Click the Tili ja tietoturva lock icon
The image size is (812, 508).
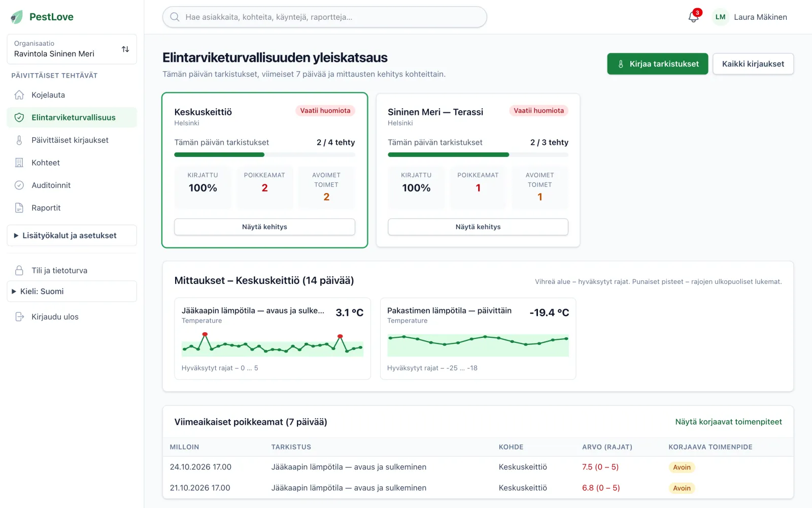19,270
